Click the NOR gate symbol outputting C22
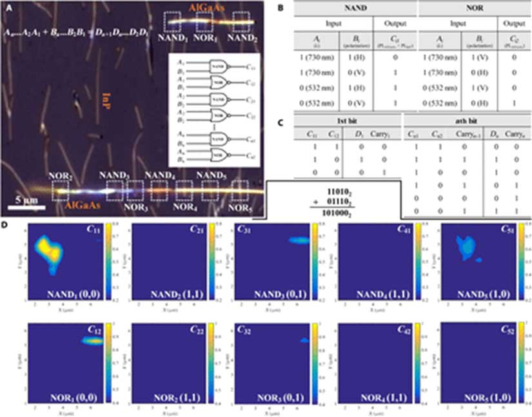 tap(219, 115)
